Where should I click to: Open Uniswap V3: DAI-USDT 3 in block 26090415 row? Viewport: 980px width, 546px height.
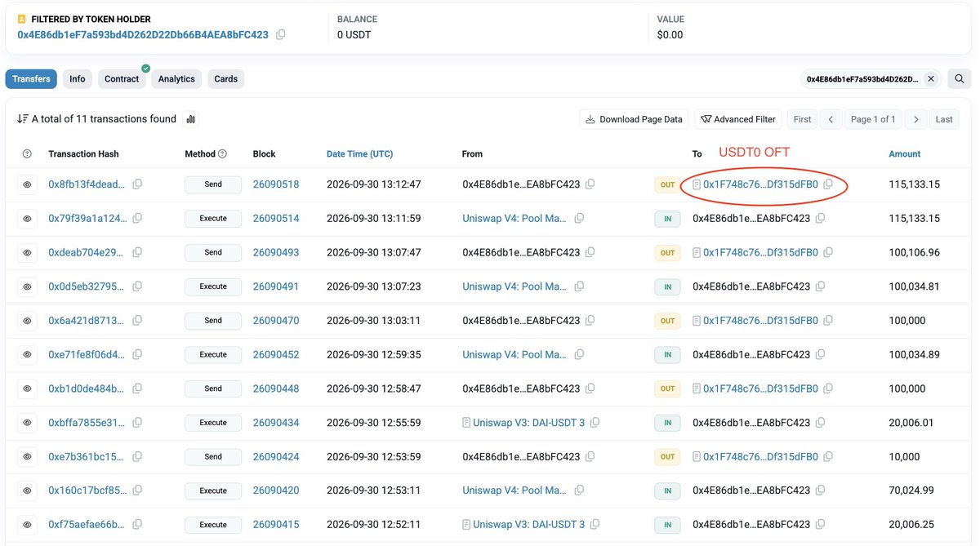click(528, 525)
